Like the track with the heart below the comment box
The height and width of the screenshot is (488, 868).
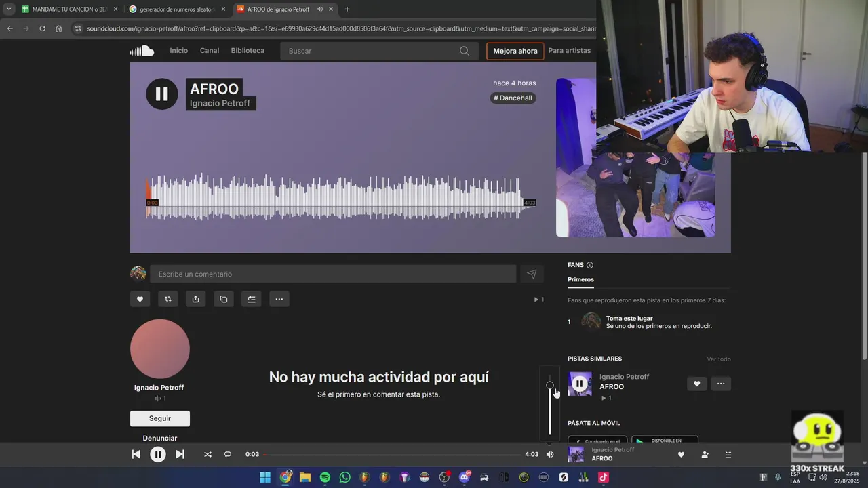(140, 299)
